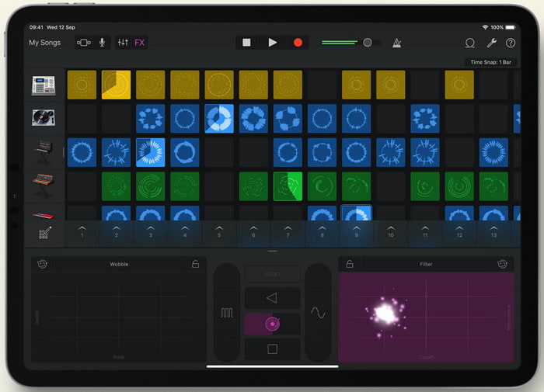Toggle the Wobble pad lock

coord(195,264)
